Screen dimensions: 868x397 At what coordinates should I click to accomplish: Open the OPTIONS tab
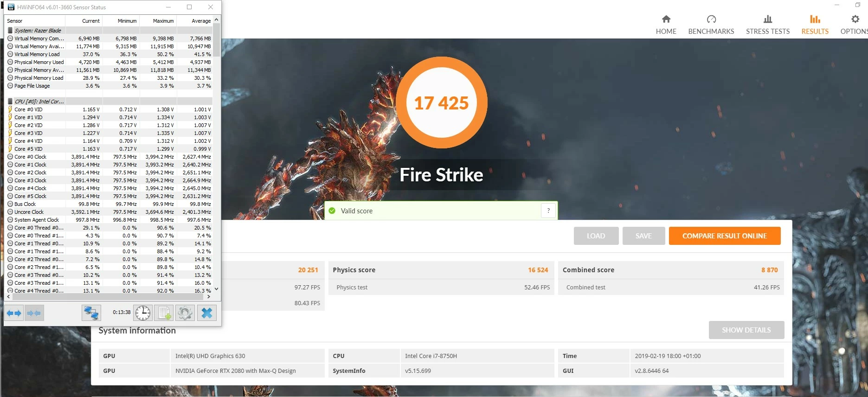pyautogui.click(x=855, y=25)
